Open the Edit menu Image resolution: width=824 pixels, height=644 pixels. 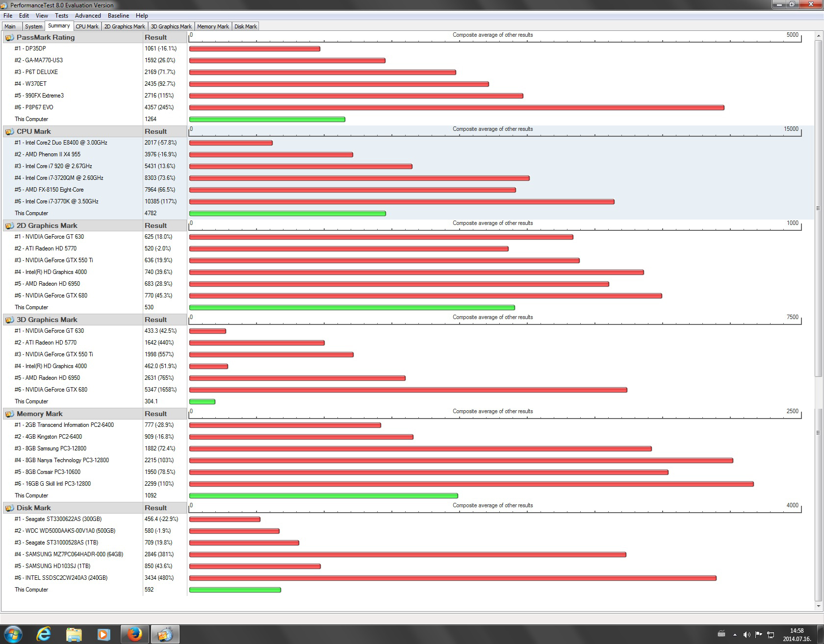[x=24, y=16]
